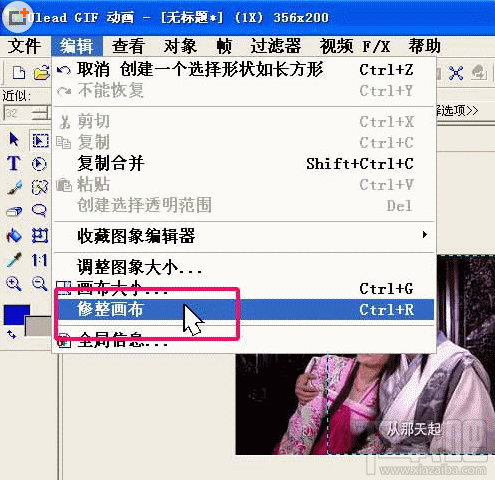Open the 对象 menu

[180, 46]
